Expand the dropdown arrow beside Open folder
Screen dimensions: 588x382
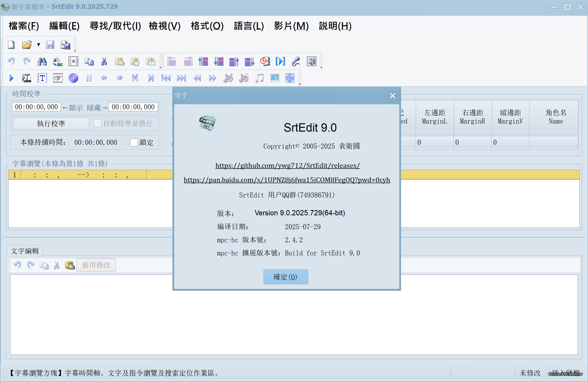tap(39, 45)
